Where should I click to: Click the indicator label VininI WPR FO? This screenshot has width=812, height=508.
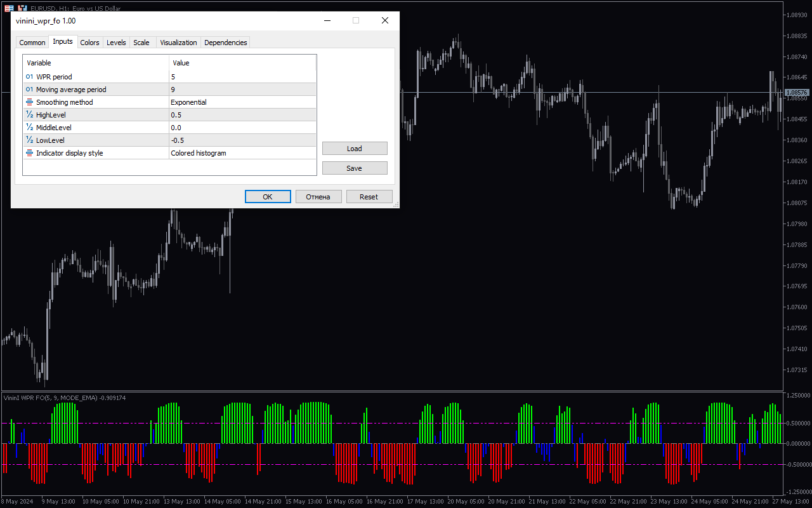pos(65,398)
